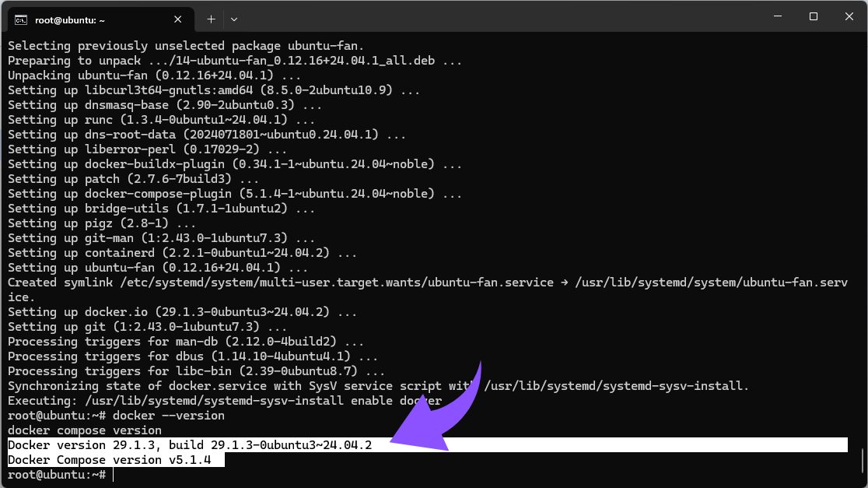Click the 'Setting up docker.io' output line
The height and width of the screenshot is (488, 868).
pos(182,312)
